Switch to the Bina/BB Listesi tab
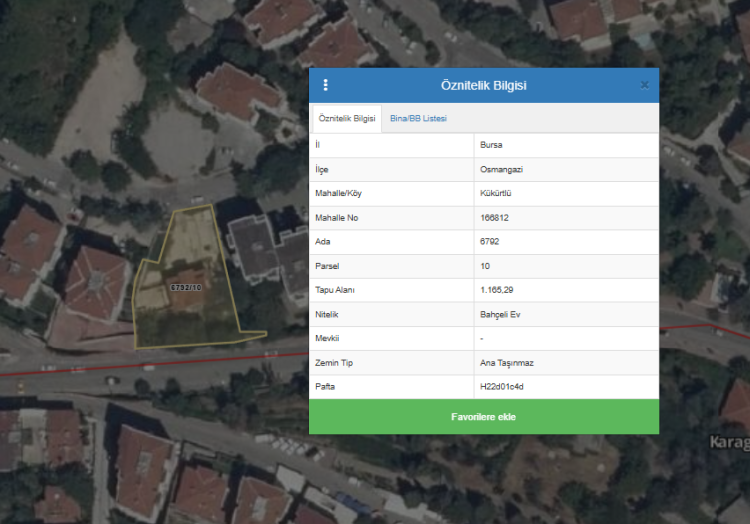Image resolution: width=750 pixels, height=524 pixels. (418, 119)
